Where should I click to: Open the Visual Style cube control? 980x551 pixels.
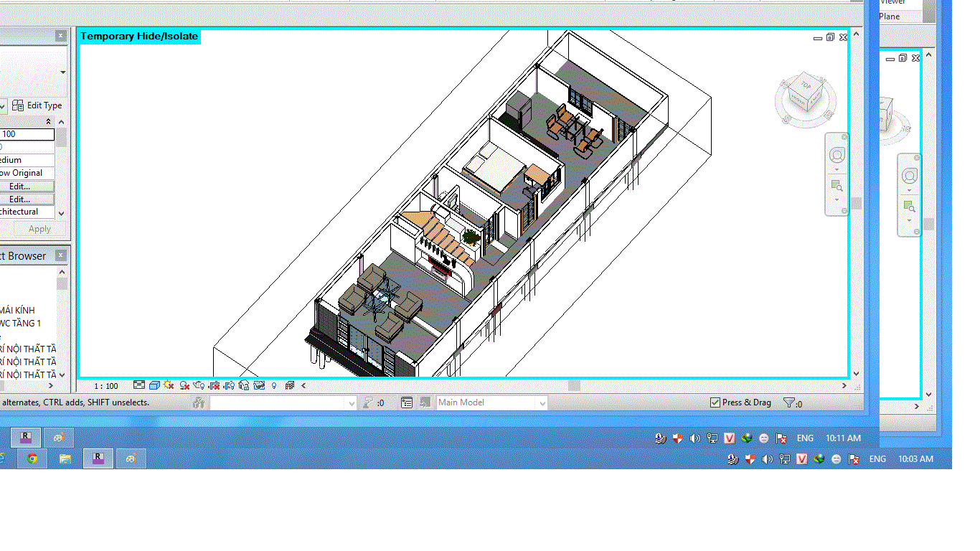pyautogui.click(x=154, y=385)
